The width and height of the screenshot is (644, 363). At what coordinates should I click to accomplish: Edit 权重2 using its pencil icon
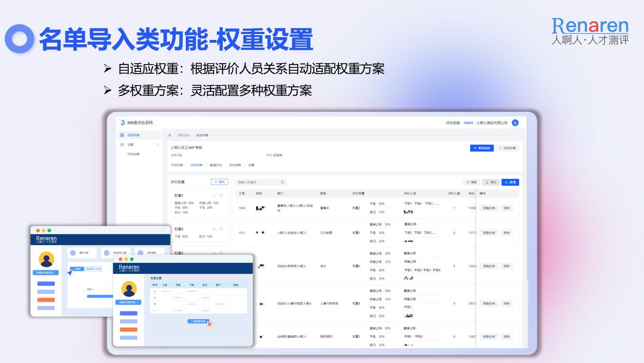214,229
